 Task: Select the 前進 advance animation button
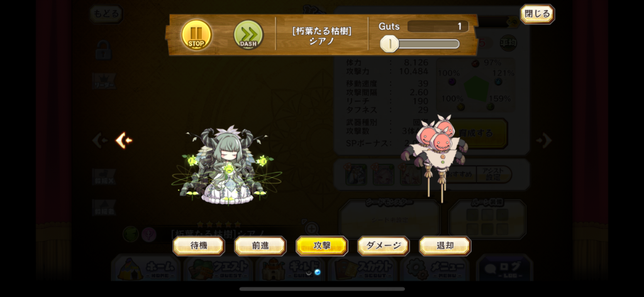click(260, 246)
